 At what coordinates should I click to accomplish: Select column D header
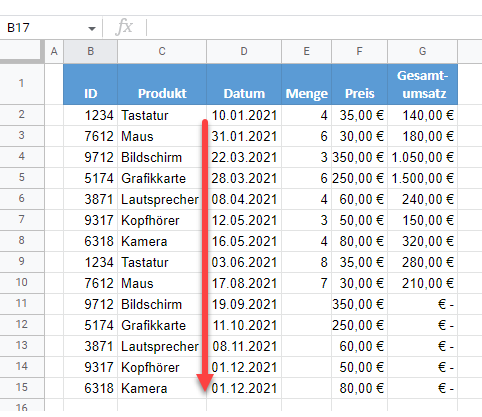(244, 51)
